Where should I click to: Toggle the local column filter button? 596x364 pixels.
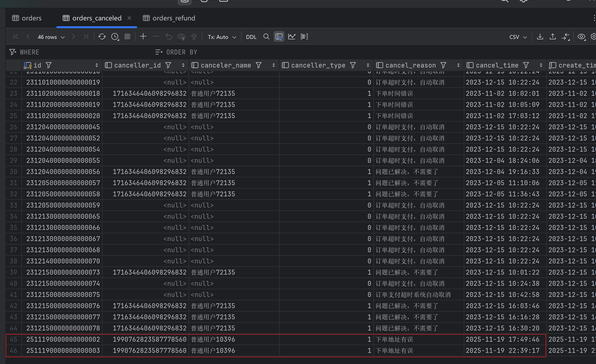279,37
